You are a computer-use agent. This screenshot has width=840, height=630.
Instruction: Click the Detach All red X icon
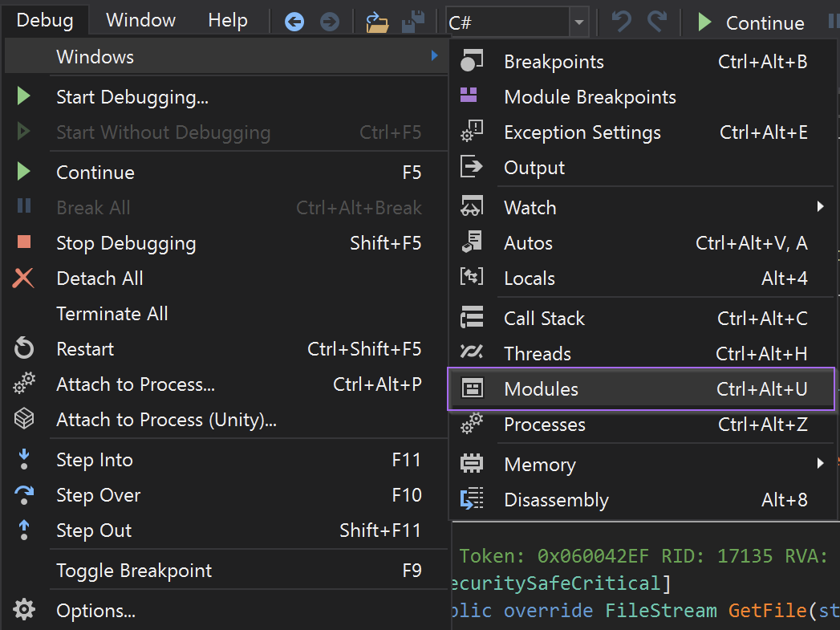tap(24, 278)
